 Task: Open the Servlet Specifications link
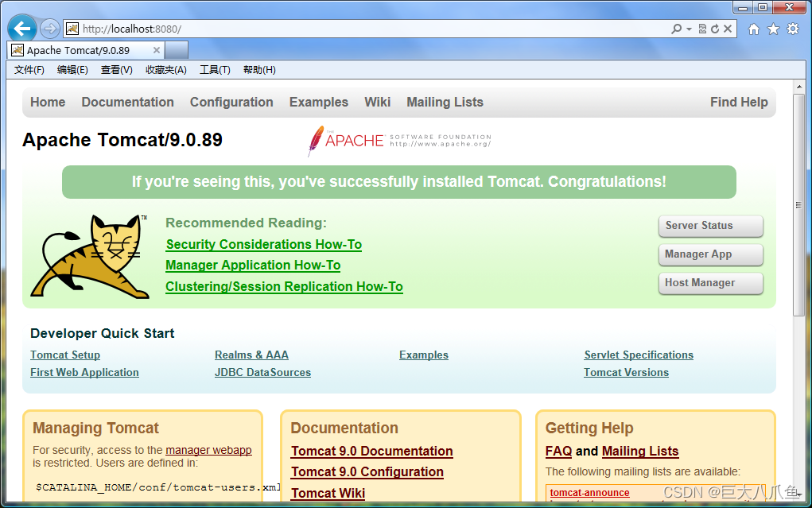click(x=639, y=355)
